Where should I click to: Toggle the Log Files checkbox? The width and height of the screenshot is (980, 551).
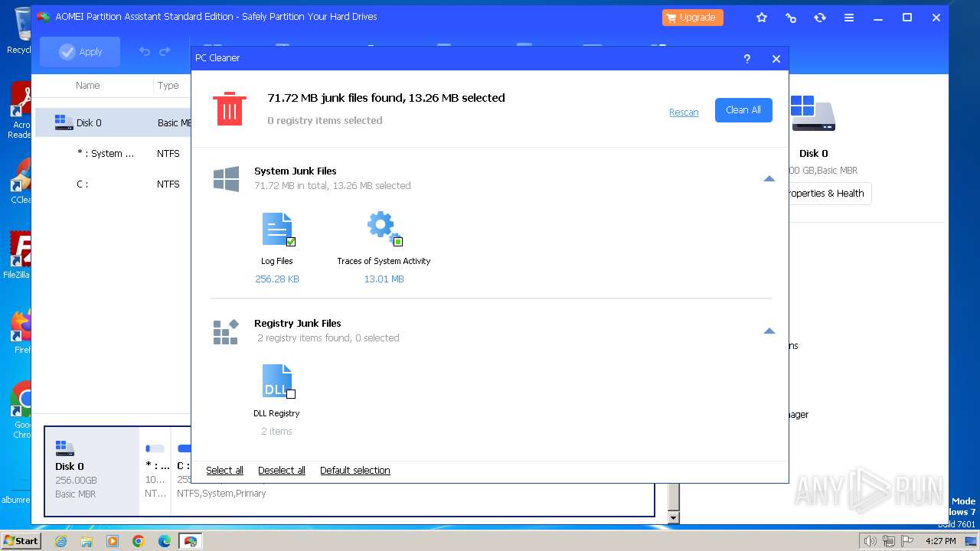click(x=291, y=242)
